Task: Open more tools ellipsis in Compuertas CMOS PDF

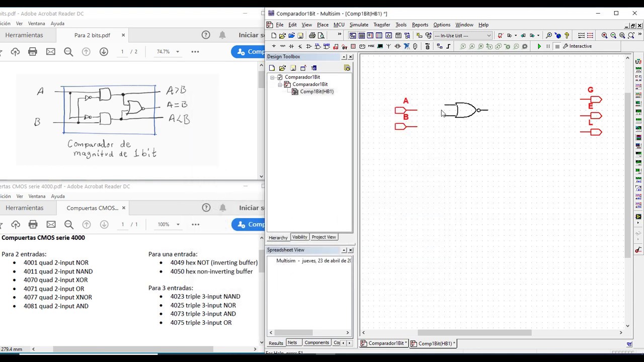Action: tap(196, 224)
